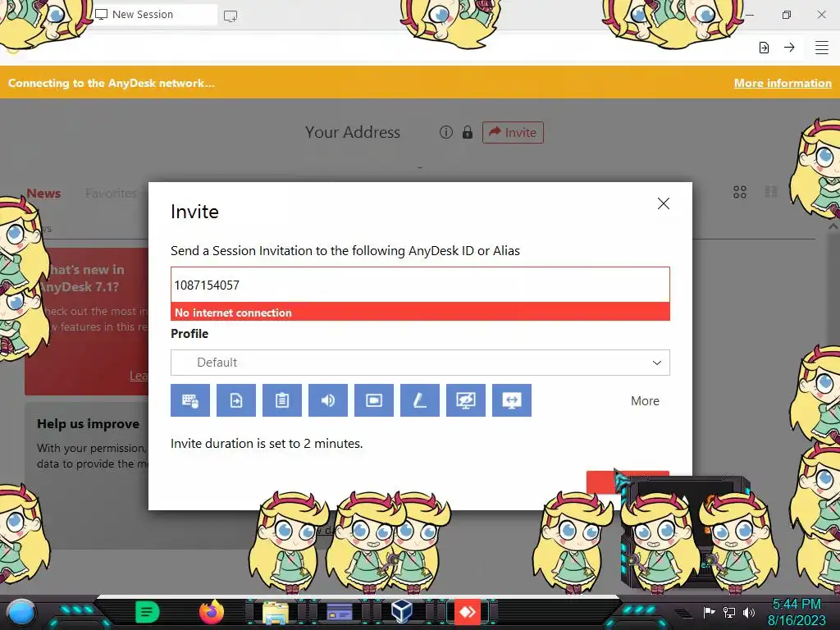This screenshot has width=840, height=630.
Task: Click the file transfer icon in top toolbar
Action: 764,48
